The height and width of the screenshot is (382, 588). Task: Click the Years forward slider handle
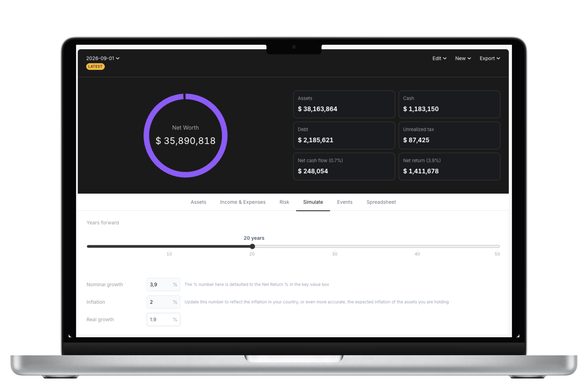[x=252, y=246]
